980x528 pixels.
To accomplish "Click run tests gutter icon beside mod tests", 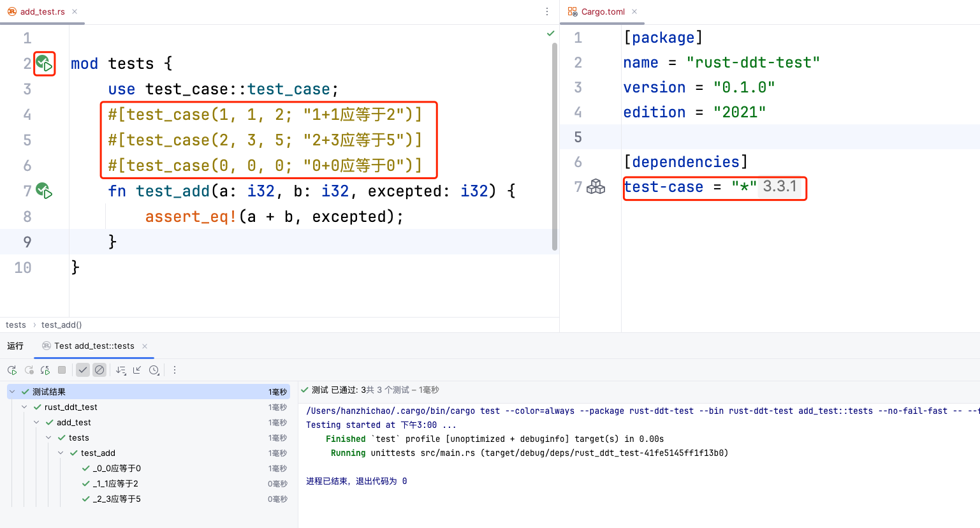I will [44, 63].
